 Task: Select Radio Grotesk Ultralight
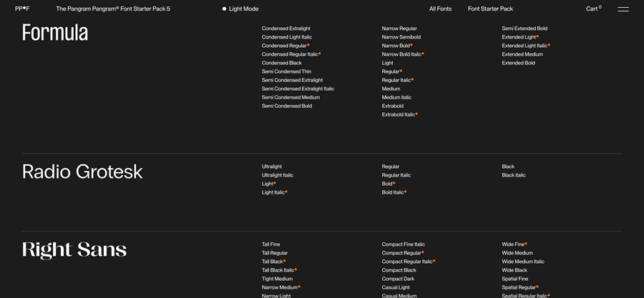pos(272,167)
